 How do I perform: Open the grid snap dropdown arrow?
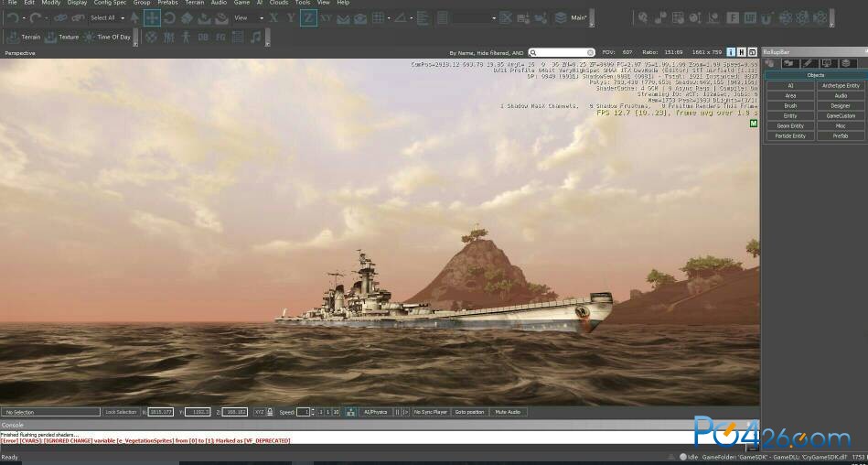pos(389,18)
